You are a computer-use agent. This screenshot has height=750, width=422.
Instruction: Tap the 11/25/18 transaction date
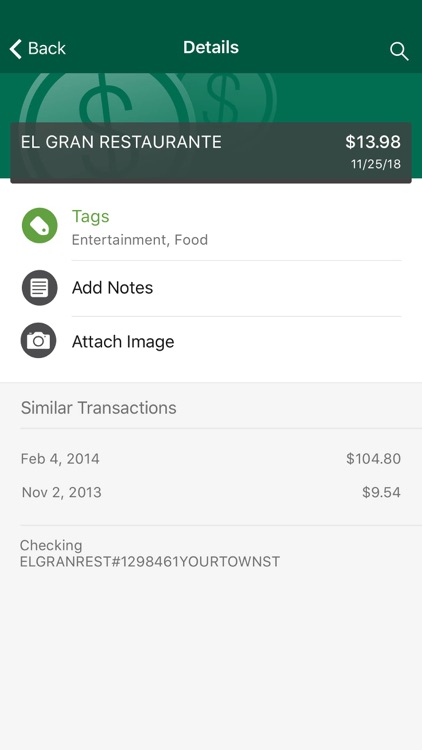(x=376, y=165)
